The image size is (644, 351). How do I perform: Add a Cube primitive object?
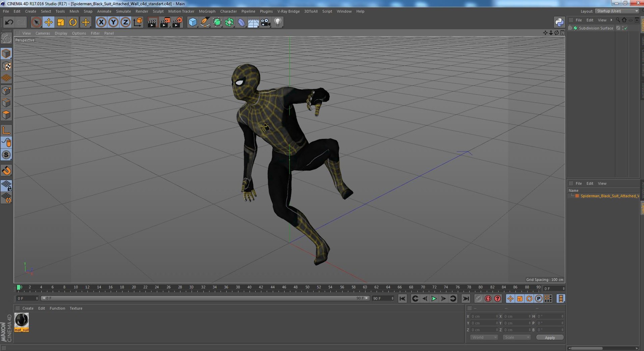coord(193,23)
